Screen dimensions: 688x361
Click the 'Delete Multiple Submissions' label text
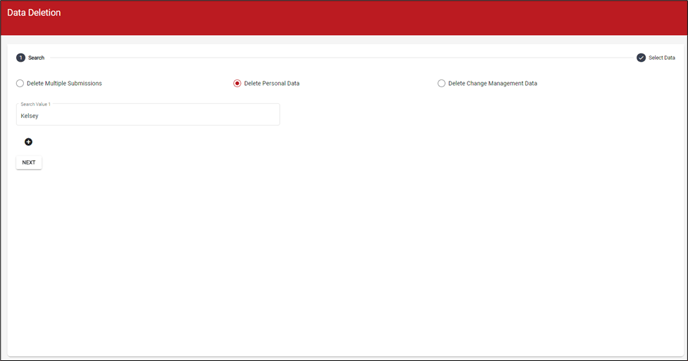[x=64, y=83]
